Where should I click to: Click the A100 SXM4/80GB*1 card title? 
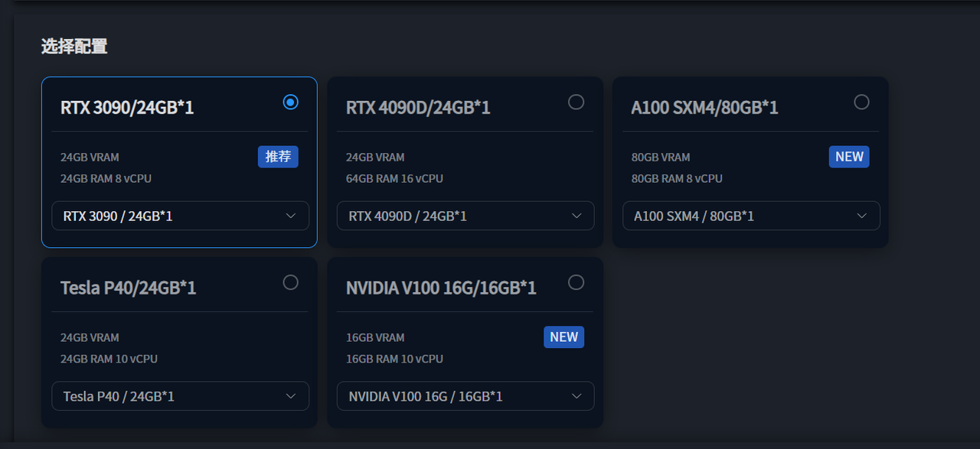point(704,107)
